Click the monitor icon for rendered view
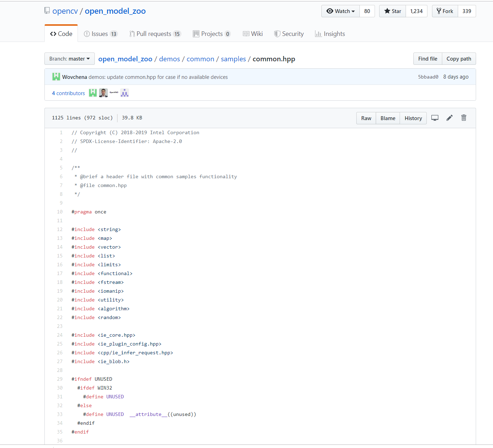This screenshot has height=448, width=493. coord(435,118)
